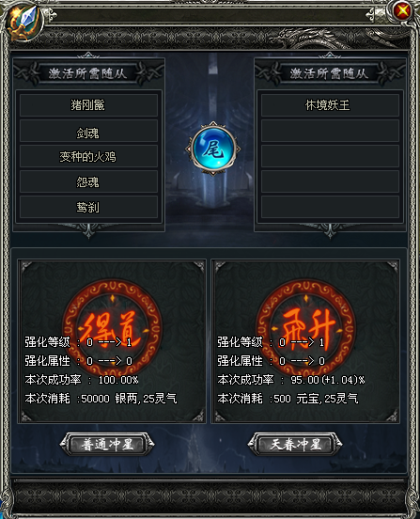The height and width of the screenshot is (519, 420).
Task: Click the 95.00(+1.04)% success rate text
Action: click(327, 380)
